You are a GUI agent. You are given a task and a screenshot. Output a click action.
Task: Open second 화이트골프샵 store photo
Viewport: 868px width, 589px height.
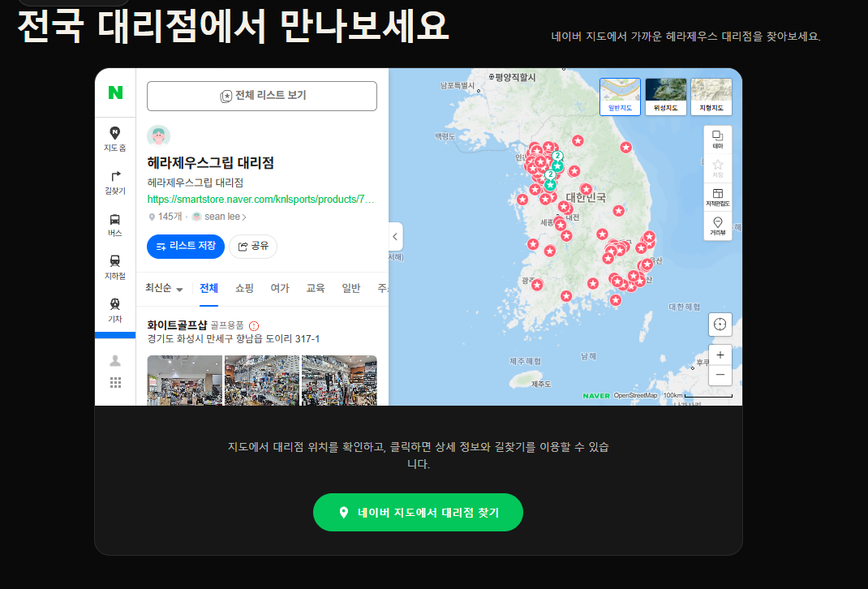(262, 380)
